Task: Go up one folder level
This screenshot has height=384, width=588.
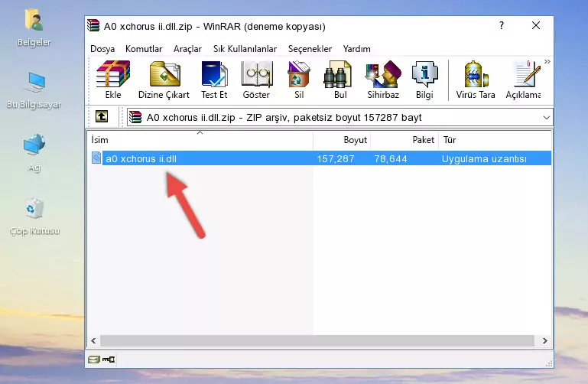Action: pos(102,116)
